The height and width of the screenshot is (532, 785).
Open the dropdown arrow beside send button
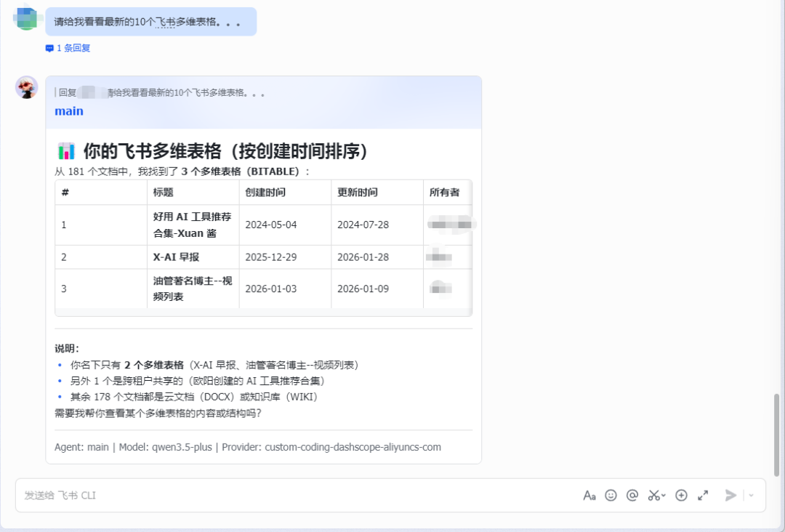point(752,495)
